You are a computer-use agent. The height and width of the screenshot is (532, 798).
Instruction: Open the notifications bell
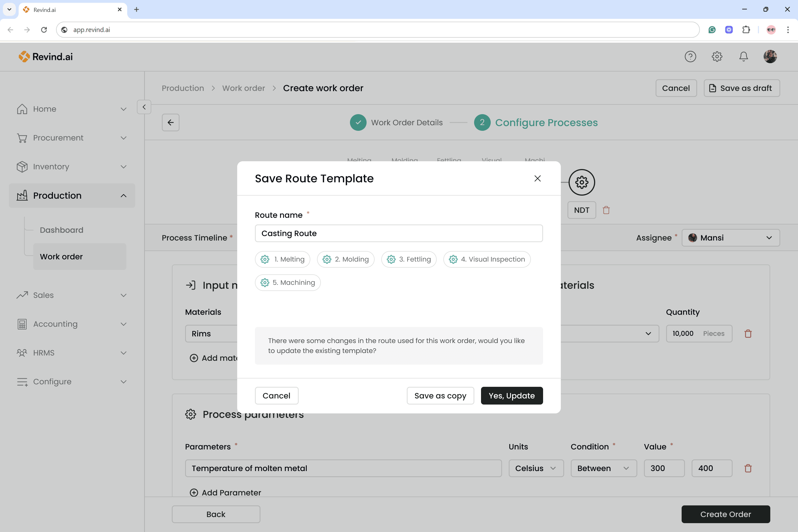pyautogui.click(x=743, y=56)
